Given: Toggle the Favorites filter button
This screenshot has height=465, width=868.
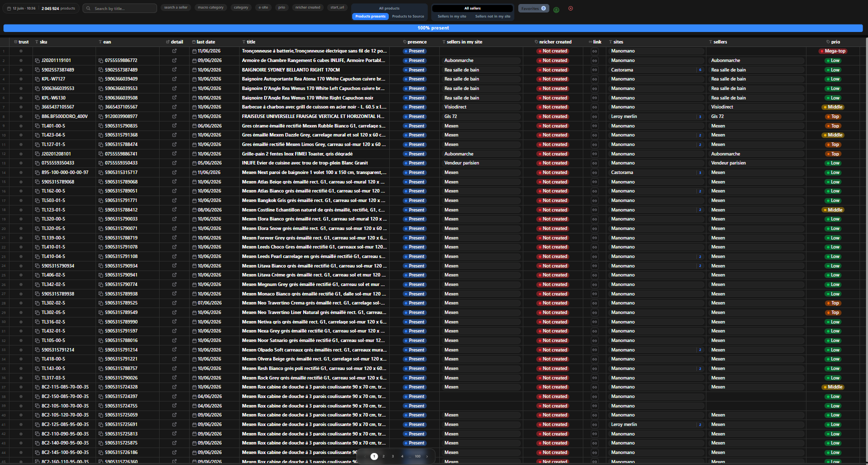Looking at the screenshot, I should [533, 8].
